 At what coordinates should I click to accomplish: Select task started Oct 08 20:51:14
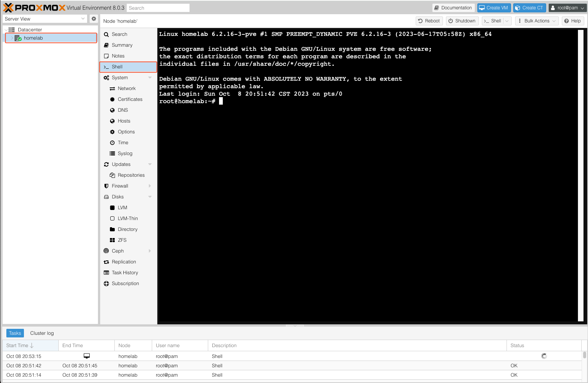pos(292,375)
